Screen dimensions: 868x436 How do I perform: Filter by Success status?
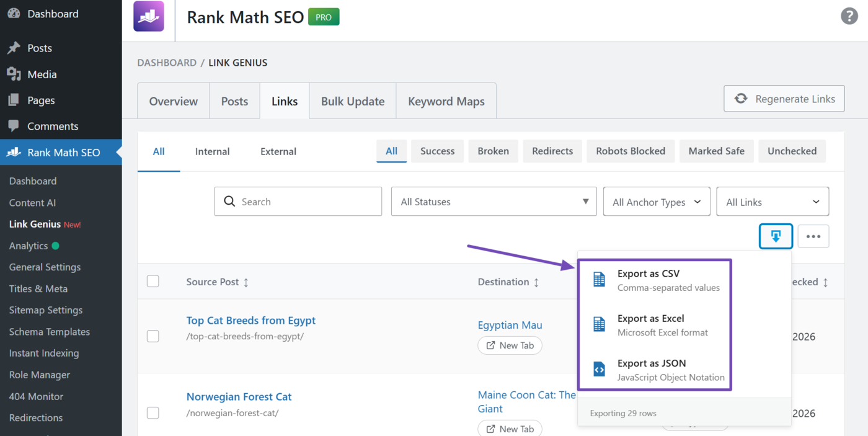tap(437, 151)
